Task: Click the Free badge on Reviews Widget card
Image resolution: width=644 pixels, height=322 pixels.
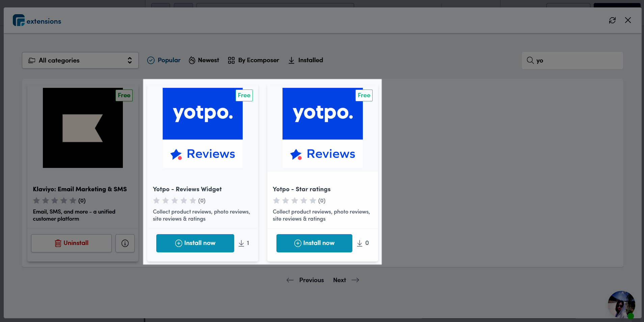Action: [x=244, y=95]
